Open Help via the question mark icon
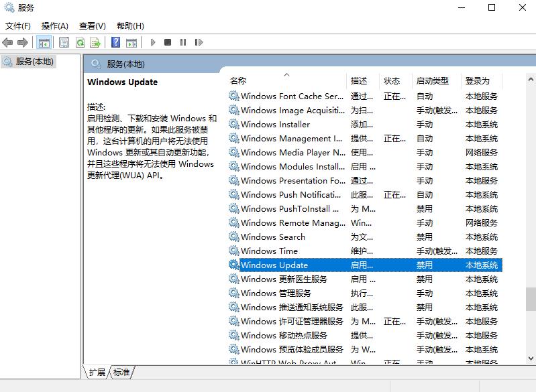The image size is (536, 392). [115, 42]
